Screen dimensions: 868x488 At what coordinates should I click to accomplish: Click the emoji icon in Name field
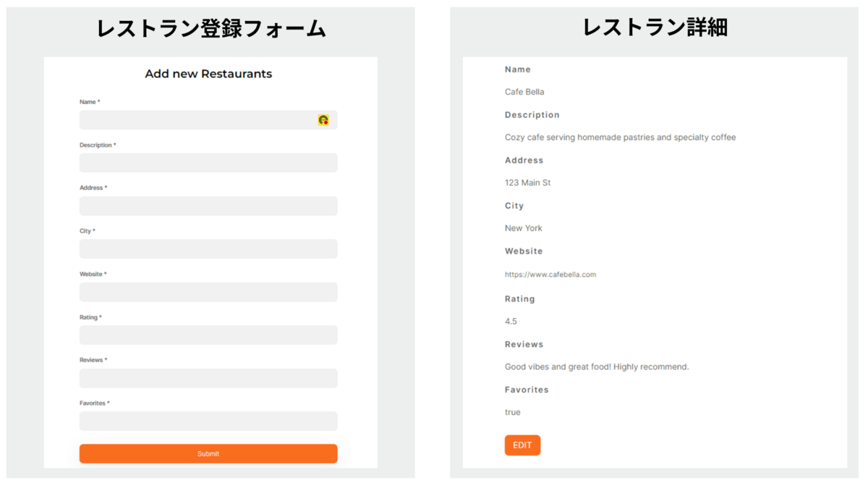[323, 120]
